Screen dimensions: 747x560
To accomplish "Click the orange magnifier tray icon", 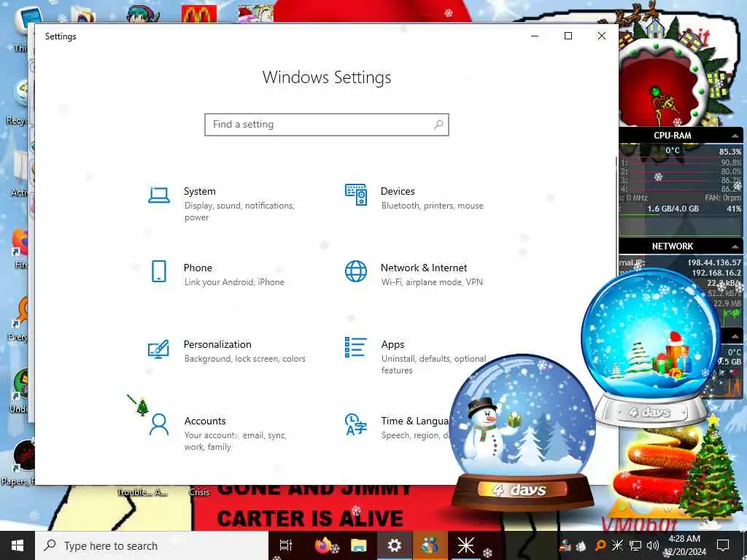I will tap(601, 545).
